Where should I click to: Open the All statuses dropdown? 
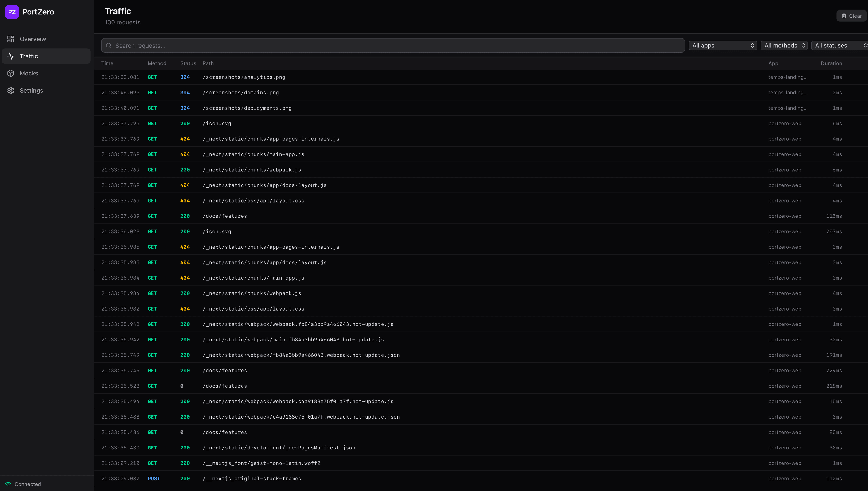840,45
